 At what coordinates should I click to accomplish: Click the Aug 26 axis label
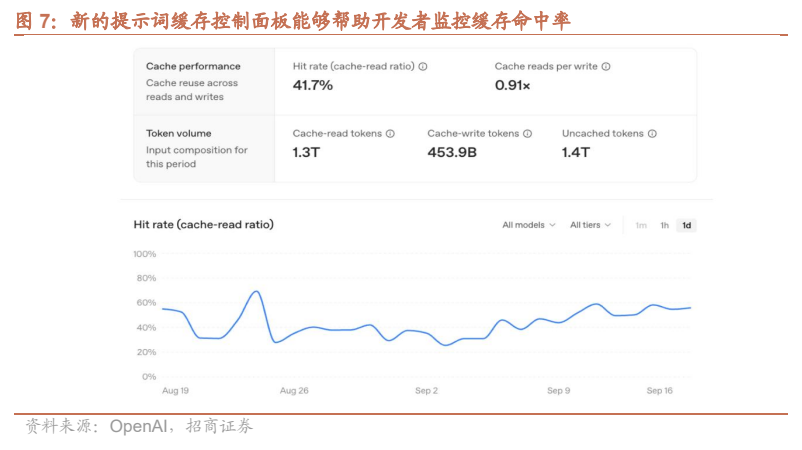(294, 391)
